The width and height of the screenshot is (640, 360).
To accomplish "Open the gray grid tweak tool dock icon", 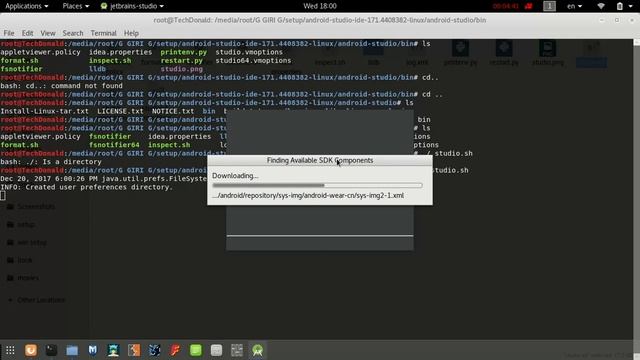I will [237, 350].
